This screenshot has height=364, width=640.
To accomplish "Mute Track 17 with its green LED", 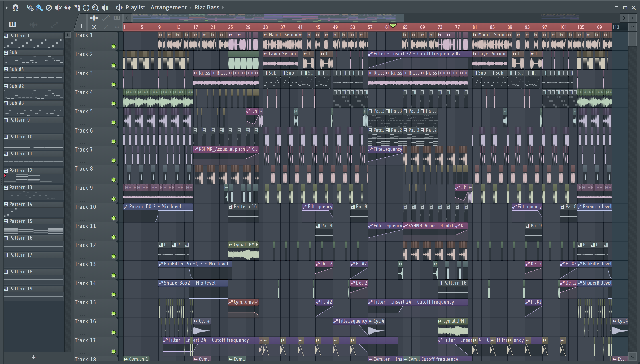I will click(x=114, y=352).
